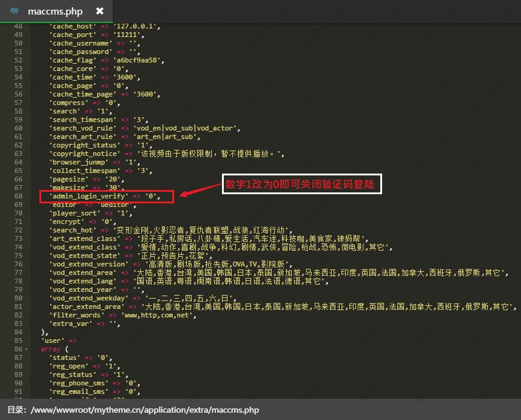Click the PHP elephant icon on the tab
This screenshot has height=420, width=521.
tap(15, 11)
